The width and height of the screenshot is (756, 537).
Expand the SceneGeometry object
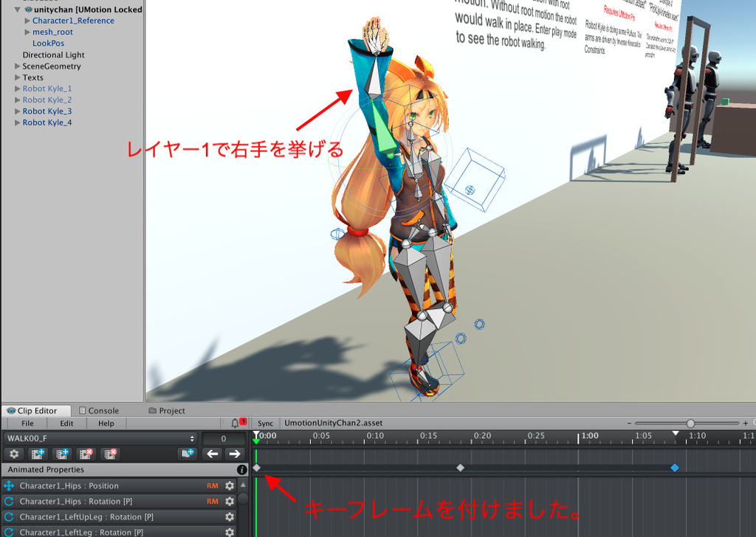18,66
